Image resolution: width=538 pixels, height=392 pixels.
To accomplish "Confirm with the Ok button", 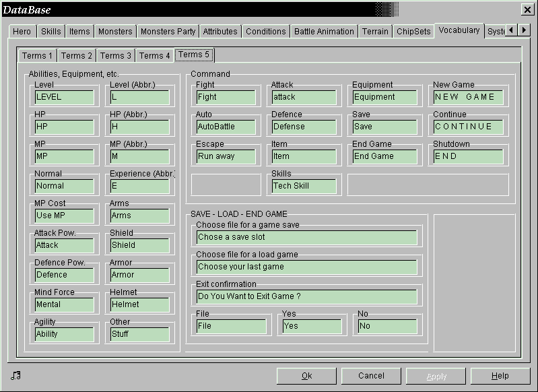I will (306, 376).
